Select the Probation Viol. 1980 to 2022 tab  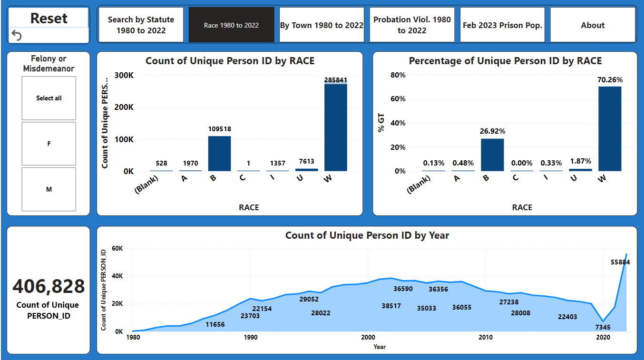coord(412,24)
